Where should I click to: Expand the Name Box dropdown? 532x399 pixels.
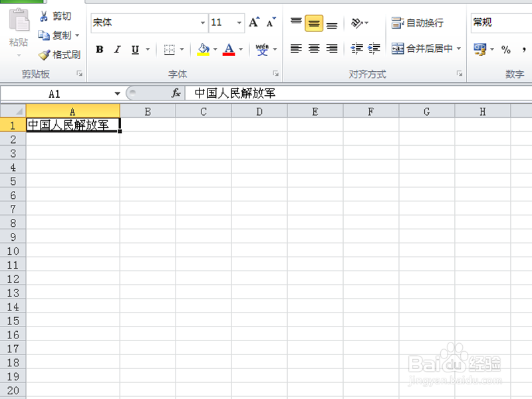click(x=118, y=94)
